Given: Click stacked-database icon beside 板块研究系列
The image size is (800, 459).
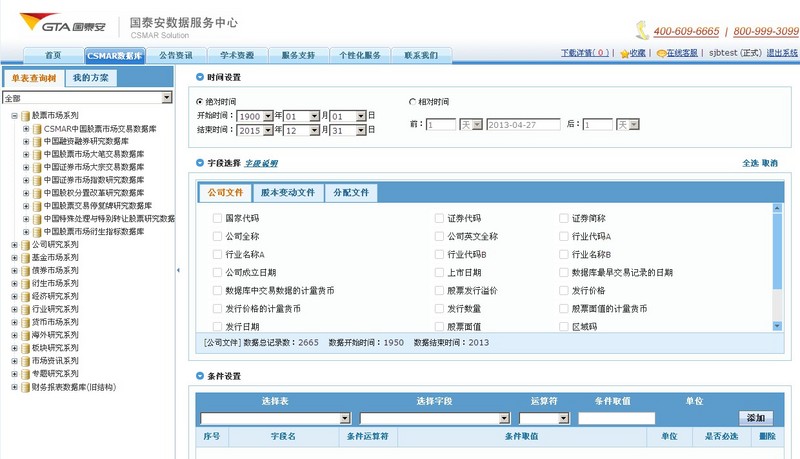Looking at the screenshot, I should (x=26, y=348).
